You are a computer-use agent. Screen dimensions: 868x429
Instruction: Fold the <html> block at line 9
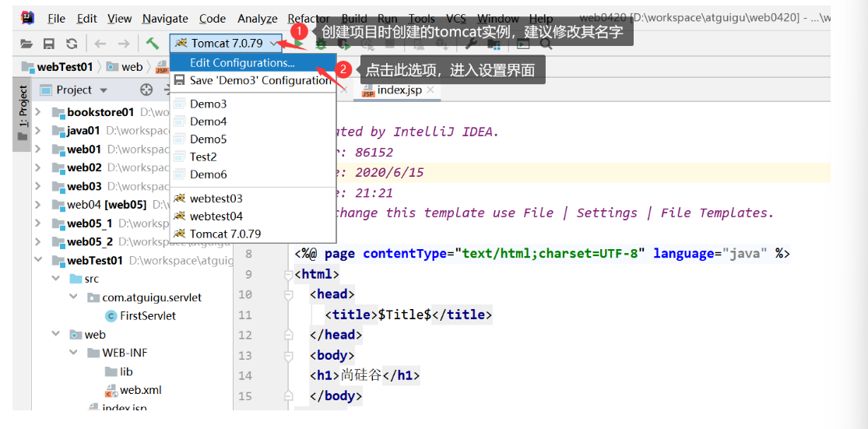287,275
